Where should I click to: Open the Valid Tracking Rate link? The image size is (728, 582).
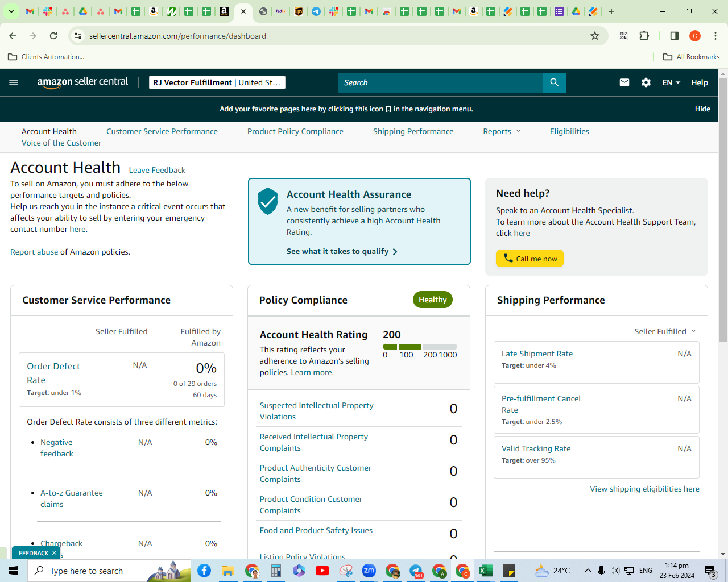(536, 448)
